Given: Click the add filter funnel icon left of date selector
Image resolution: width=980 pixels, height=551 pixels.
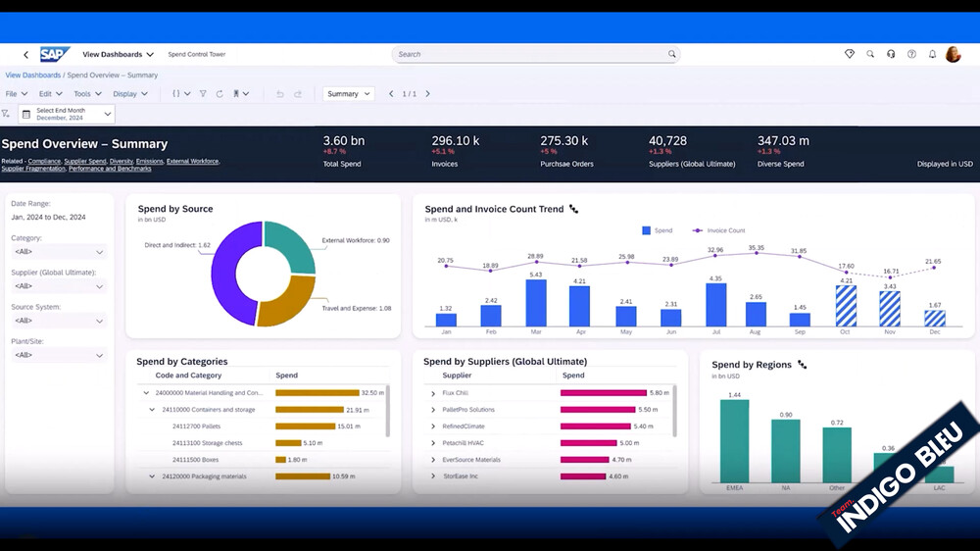Looking at the screenshot, I should (6, 114).
